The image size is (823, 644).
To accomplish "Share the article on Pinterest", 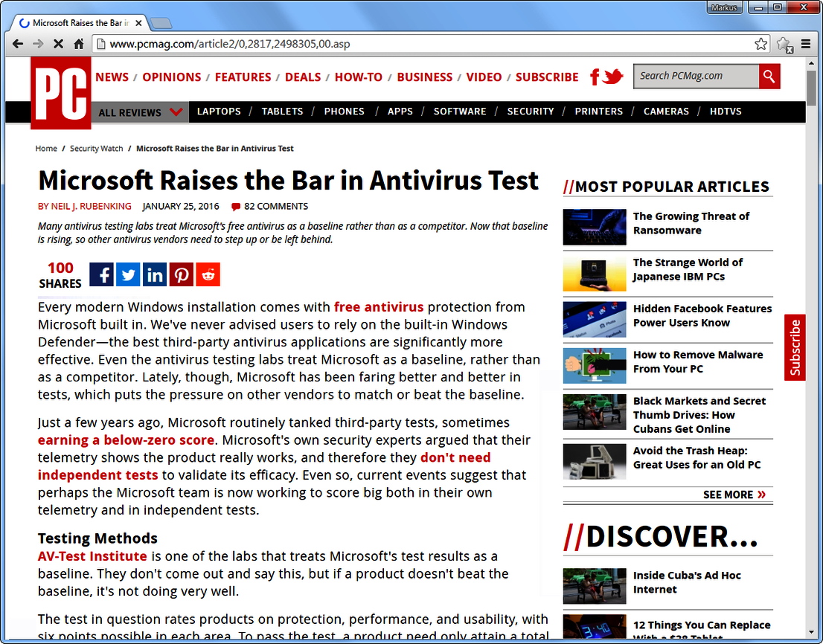I will [181, 274].
